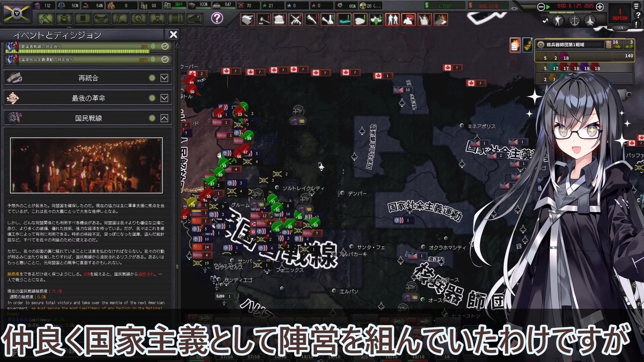Toggle the land units filter (soldier silhouette)
This screenshot has width=644, height=362.
558,20
